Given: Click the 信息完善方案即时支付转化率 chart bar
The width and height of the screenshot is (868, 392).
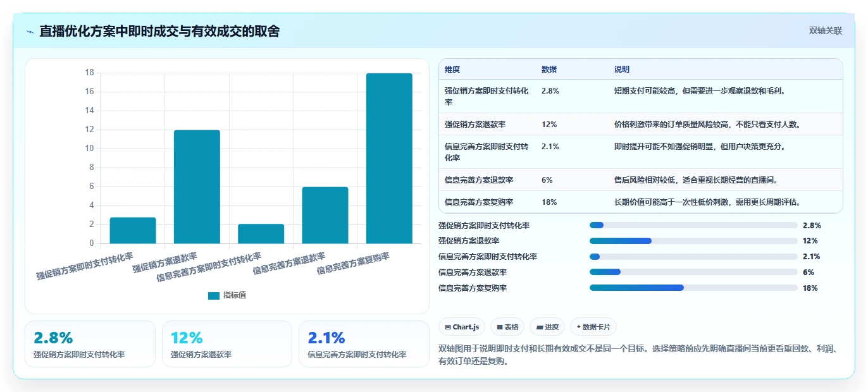Looking at the screenshot, I should pos(261,234).
